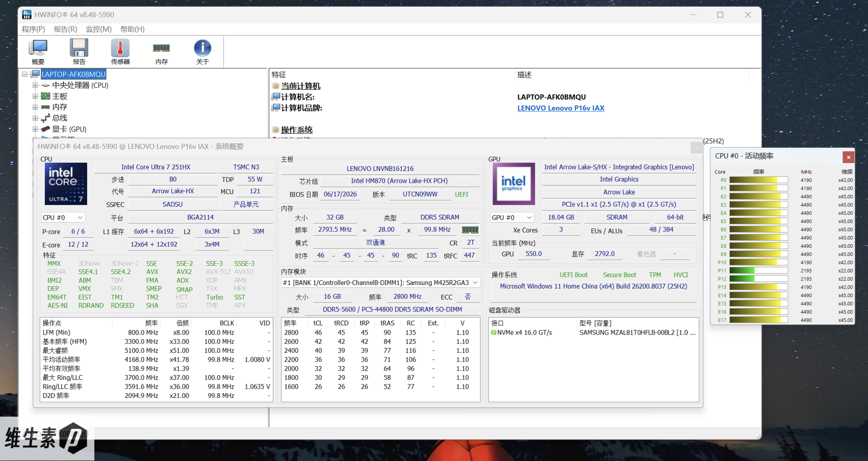Open the 概要 summary toolbar icon
The height and width of the screenshot is (461, 868).
(x=38, y=52)
